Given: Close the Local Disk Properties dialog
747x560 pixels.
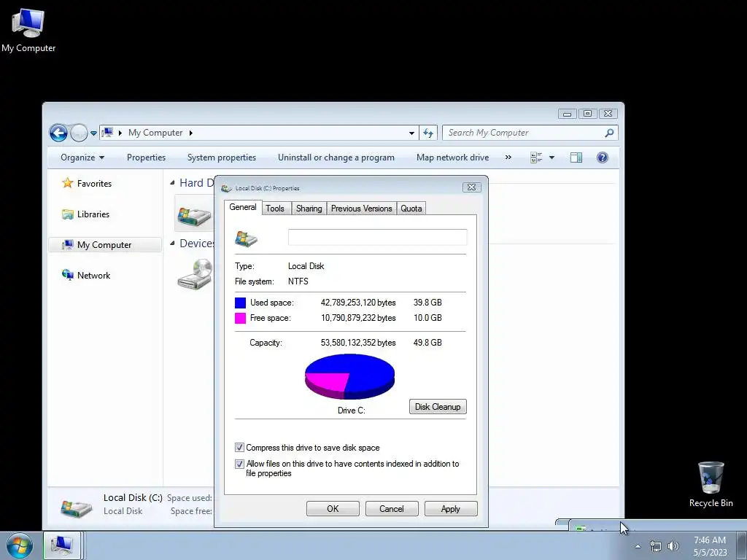Looking at the screenshot, I should pyautogui.click(x=472, y=187).
